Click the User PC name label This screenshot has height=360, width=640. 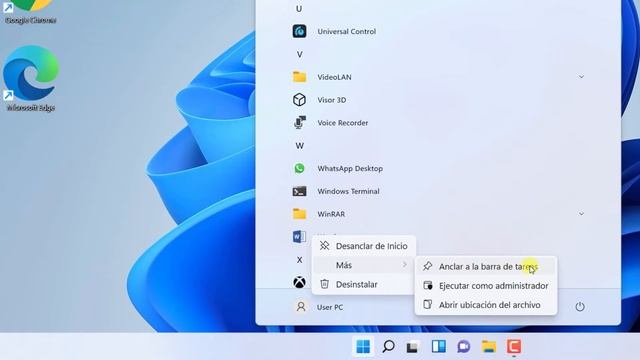tap(330, 307)
